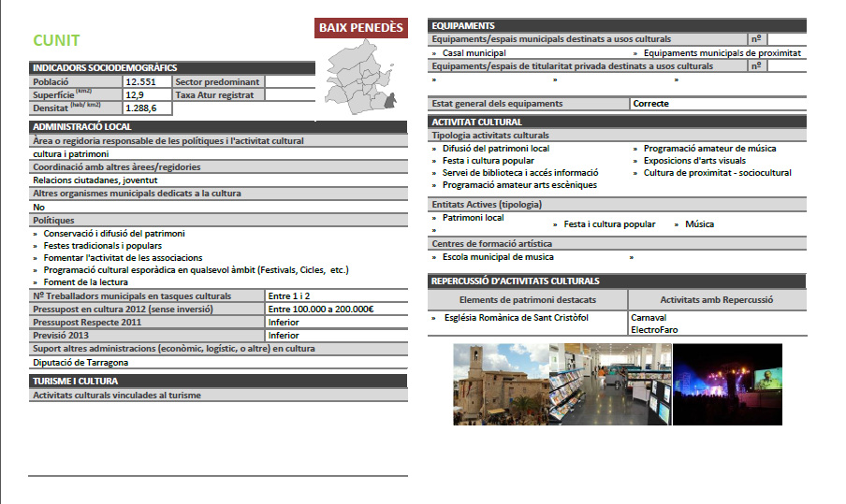The image size is (846, 504).
Task: Select 'Programació cultural esporàdica' policy item
Action: [x=196, y=270]
